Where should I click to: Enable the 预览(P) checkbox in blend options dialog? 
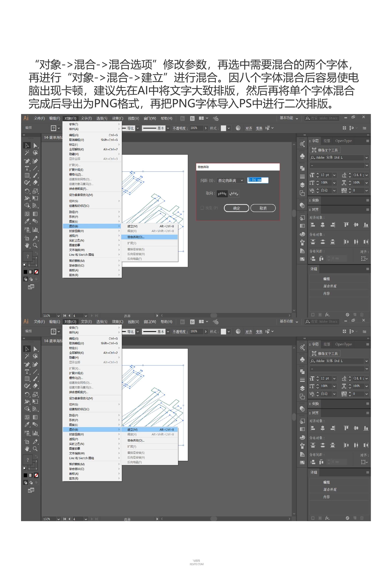point(202,208)
